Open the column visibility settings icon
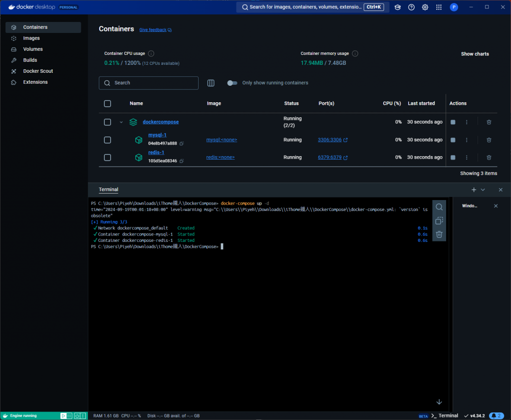The height and width of the screenshot is (420, 511). click(211, 83)
